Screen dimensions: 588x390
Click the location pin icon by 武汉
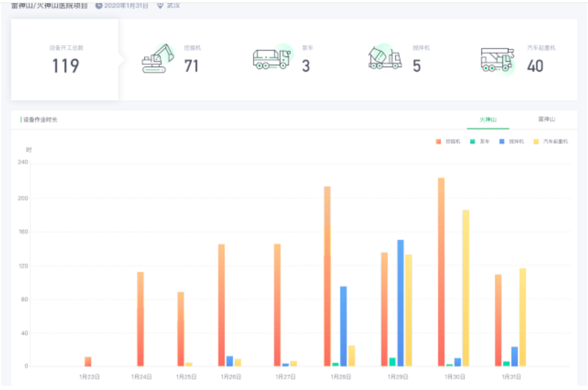point(160,6)
